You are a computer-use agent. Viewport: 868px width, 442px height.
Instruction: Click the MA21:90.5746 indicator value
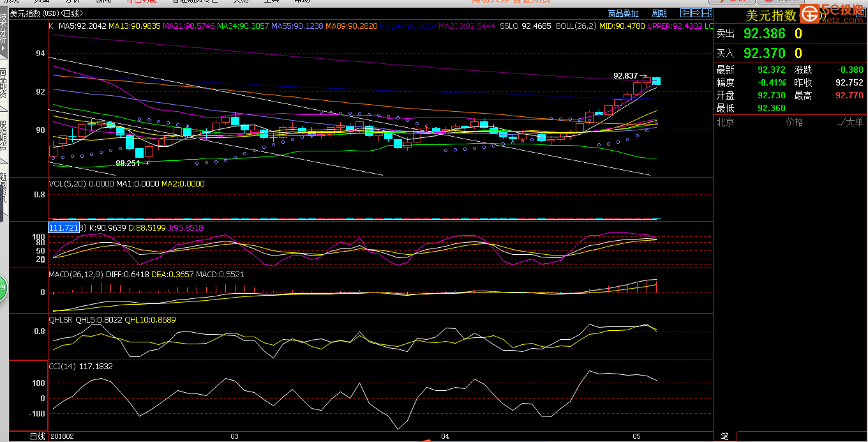pyautogui.click(x=189, y=26)
